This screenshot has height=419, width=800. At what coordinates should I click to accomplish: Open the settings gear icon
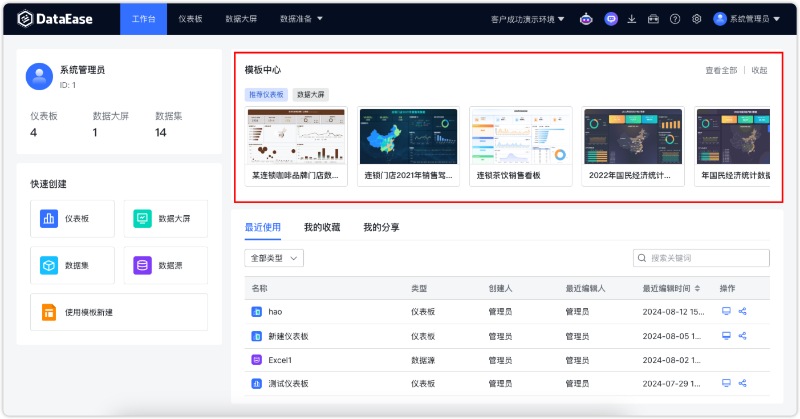pyautogui.click(x=696, y=19)
